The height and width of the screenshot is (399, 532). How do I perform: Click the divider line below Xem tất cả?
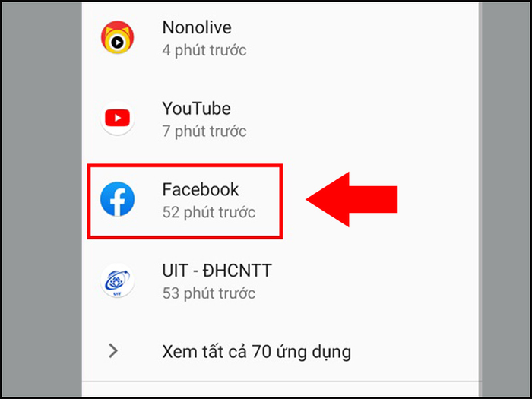[x=280, y=382]
